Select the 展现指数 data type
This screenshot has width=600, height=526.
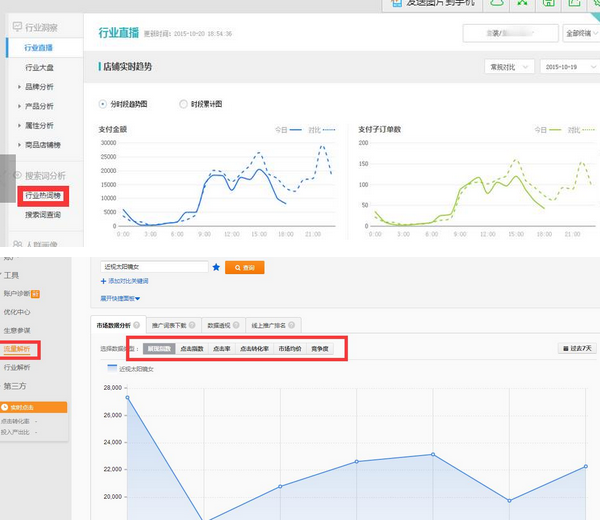pos(159,348)
